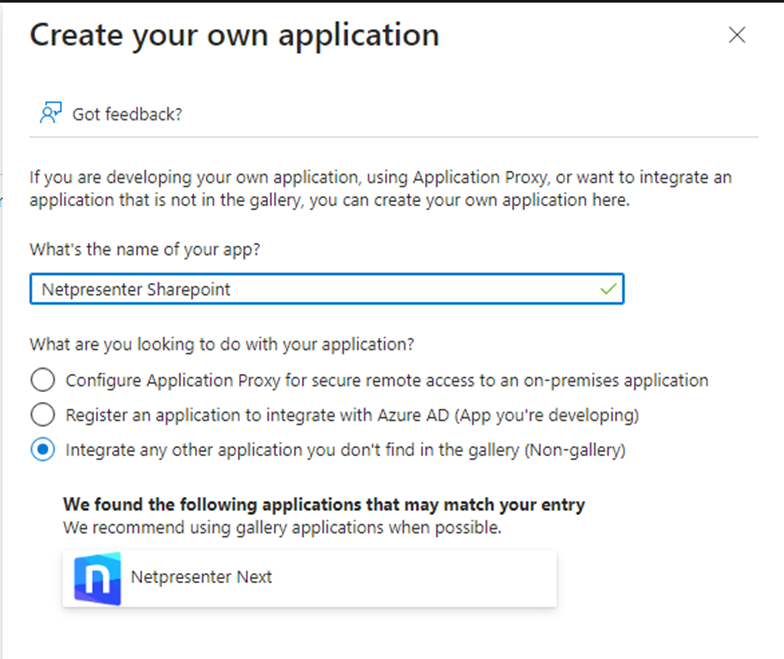Click the We found the following applications heading
The image size is (784, 659).
click(x=323, y=505)
